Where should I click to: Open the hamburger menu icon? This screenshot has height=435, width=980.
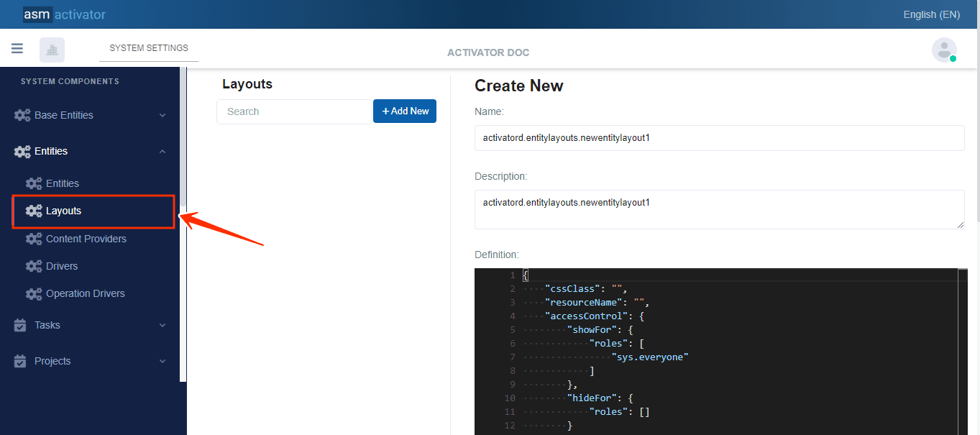click(x=17, y=49)
